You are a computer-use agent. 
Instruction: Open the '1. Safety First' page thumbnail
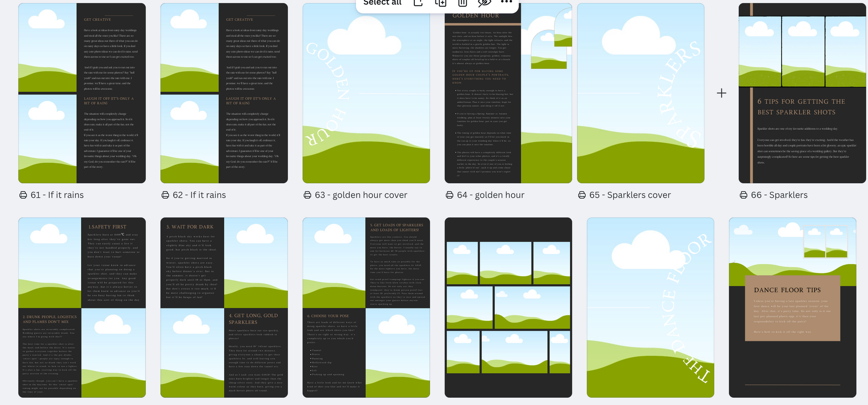click(82, 307)
